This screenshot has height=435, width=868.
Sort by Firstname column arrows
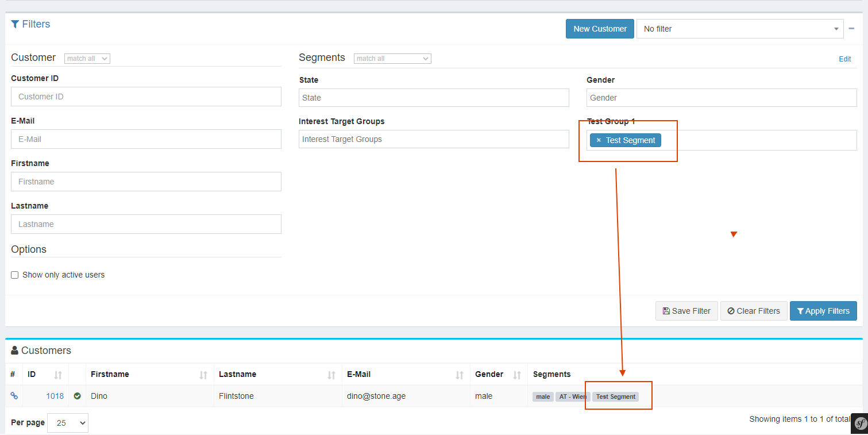[x=203, y=375]
